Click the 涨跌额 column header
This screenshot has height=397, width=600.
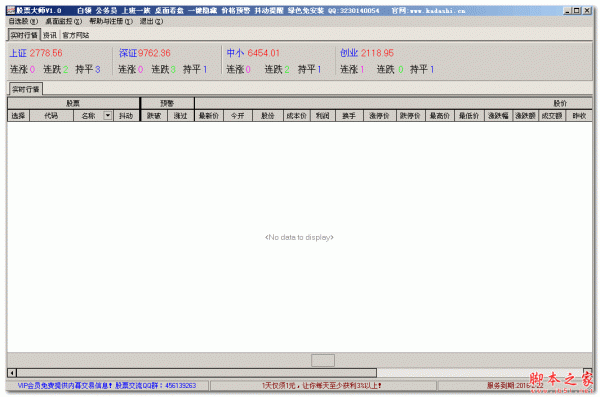click(525, 116)
